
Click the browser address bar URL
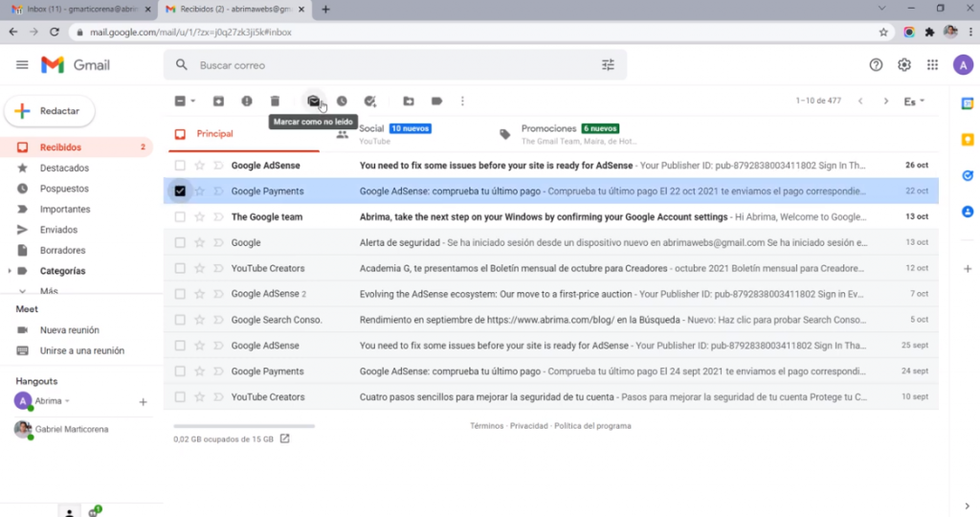click(x=190, y=32)
